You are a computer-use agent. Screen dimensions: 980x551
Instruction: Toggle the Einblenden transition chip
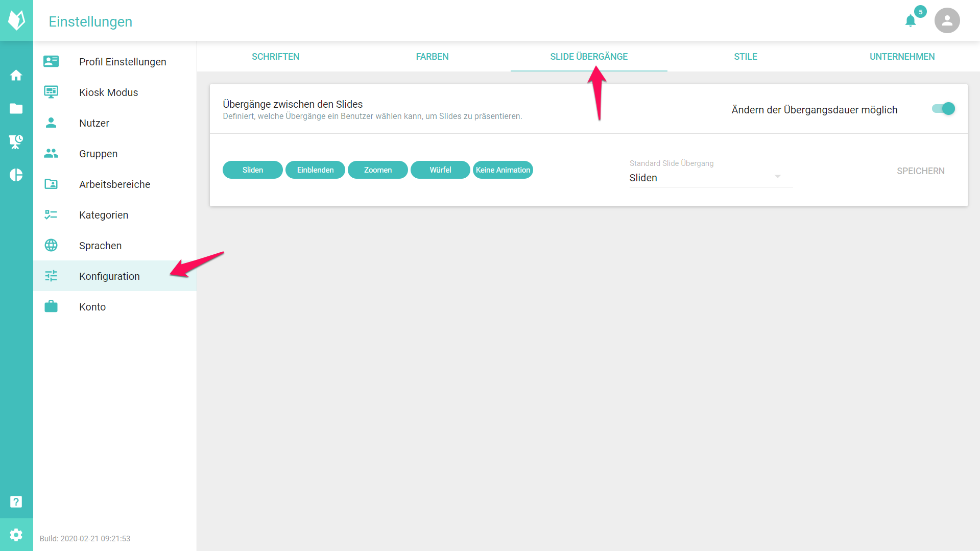tap(315, 170)
